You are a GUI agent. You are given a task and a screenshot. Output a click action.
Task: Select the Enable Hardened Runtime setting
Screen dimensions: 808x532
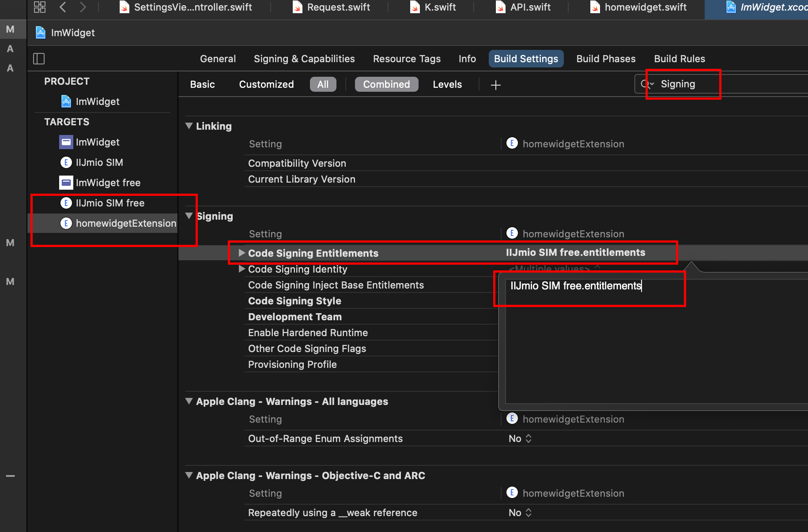click(308, 333)
